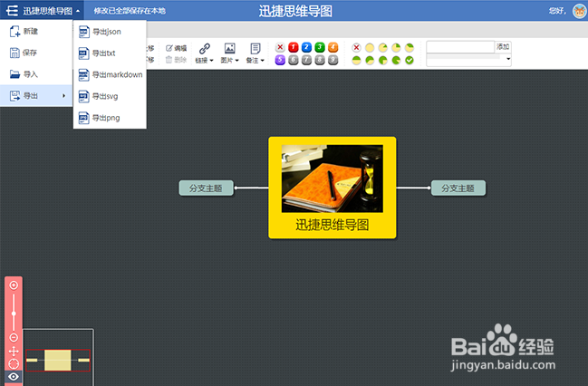Image resolution: width=588 pixels, height=386 pixels.
Task: Click the link chain icon
Action: [205, 48]
